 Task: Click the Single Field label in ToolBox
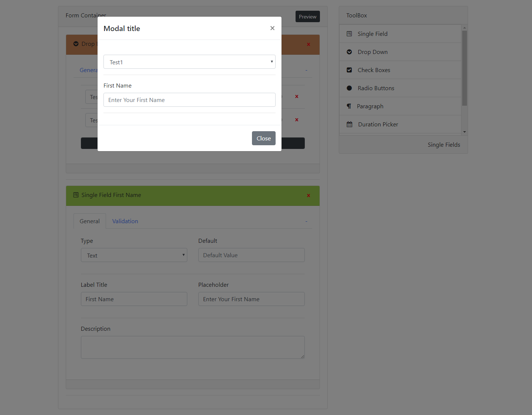pos(372,34)
